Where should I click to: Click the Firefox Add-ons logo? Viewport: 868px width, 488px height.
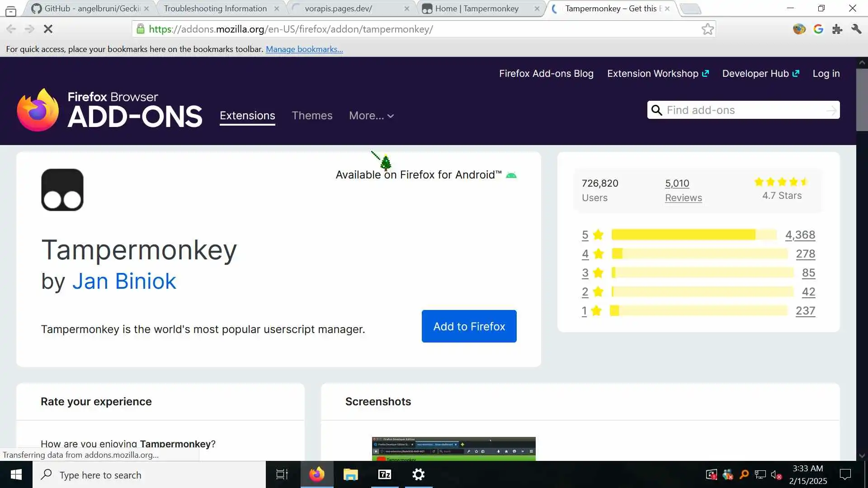point(109,110)
